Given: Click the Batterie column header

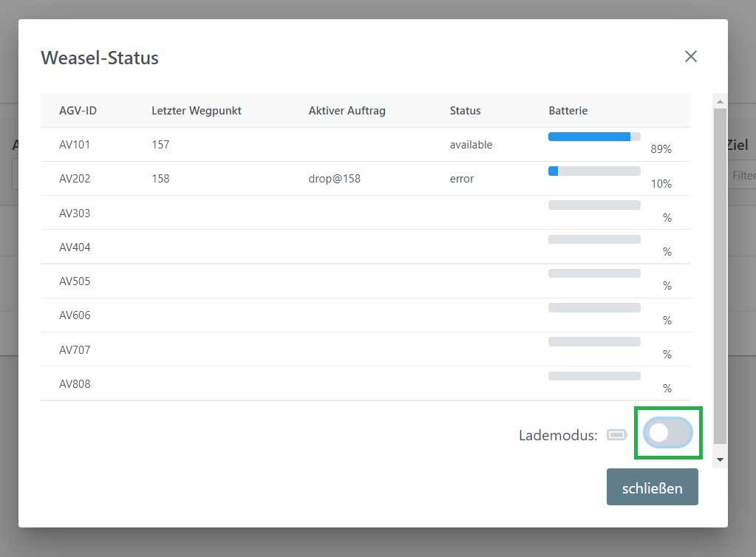Looking at the screenshot, I should (x=568, y=111).
